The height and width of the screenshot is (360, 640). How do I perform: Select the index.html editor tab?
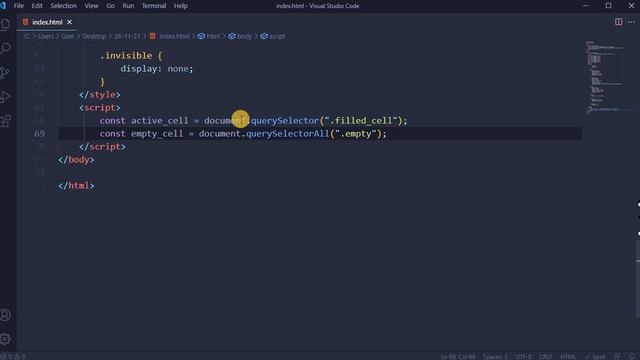click(47, 22)
